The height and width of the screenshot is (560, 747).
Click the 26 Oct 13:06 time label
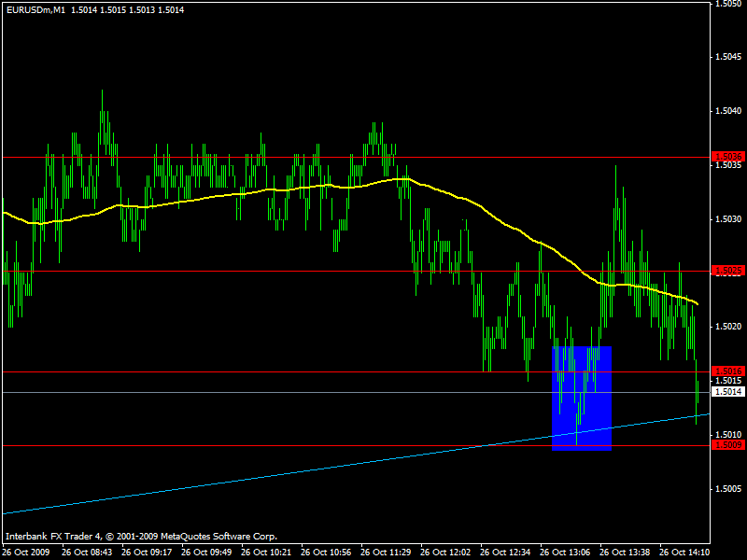pos(566,552)
